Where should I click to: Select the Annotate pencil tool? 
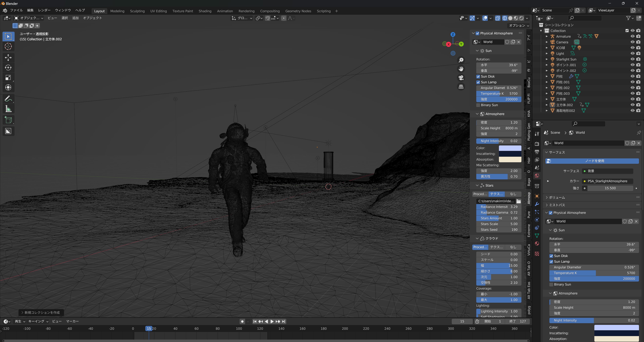pos(8,99)
